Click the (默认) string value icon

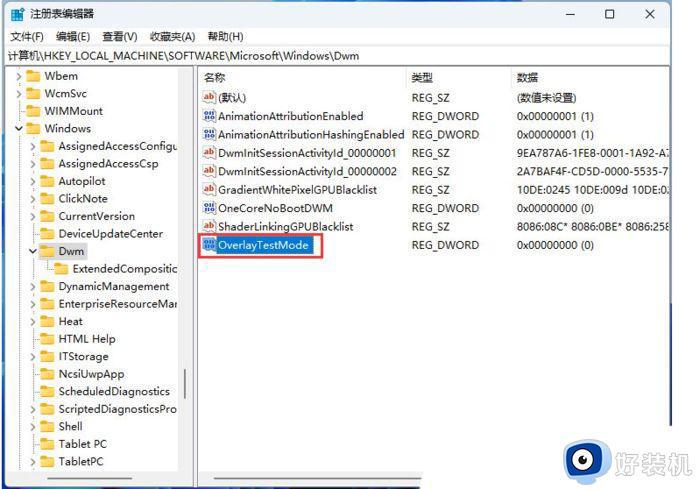[x=209, y=97]
